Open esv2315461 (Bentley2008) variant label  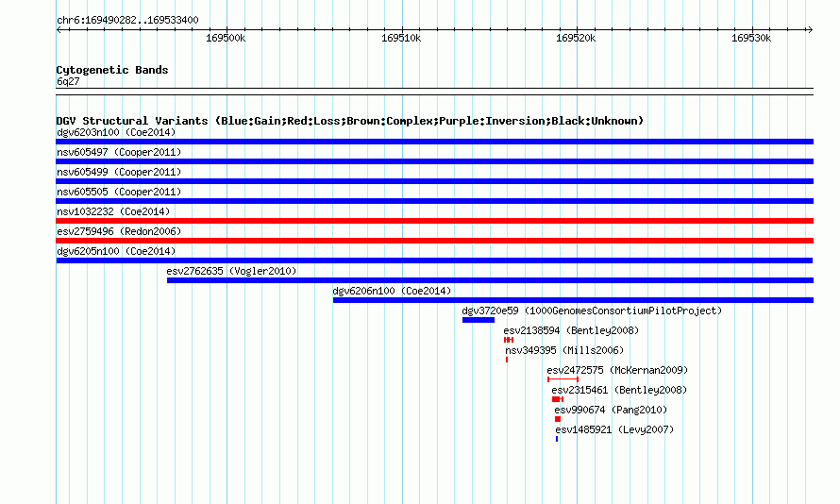pyautogui.click(x=619, y=390)
